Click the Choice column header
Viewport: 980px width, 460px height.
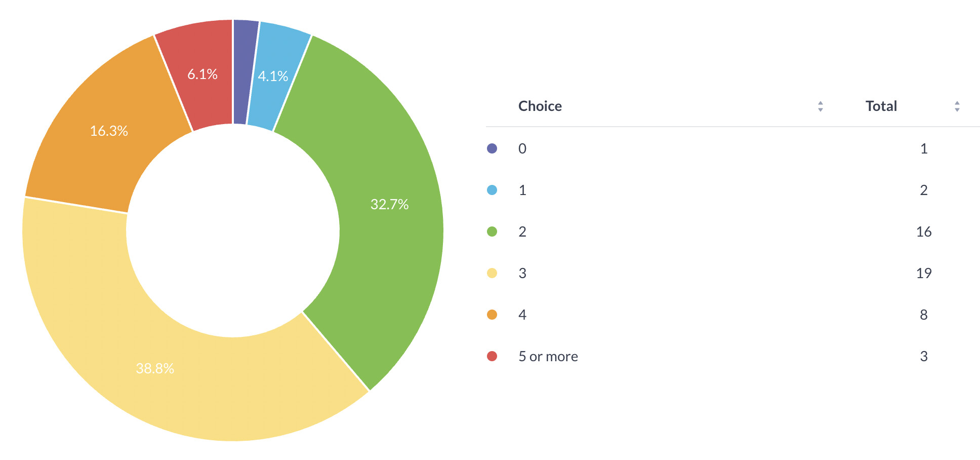click(x=540, y=106)
